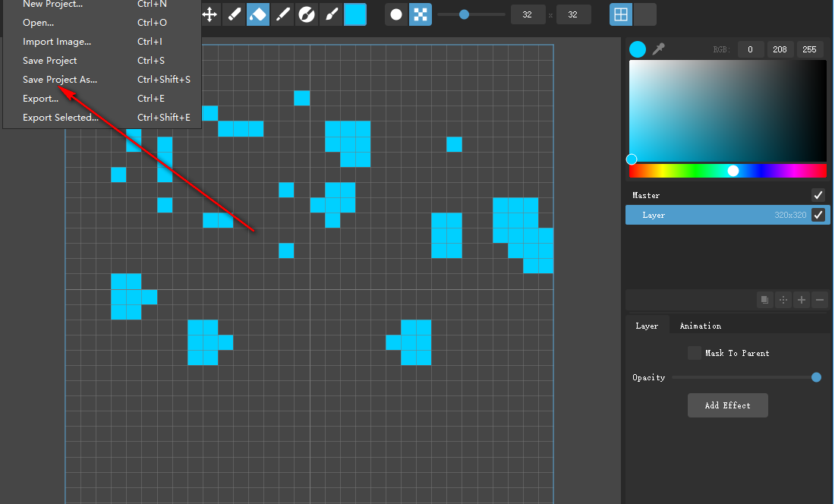Open the Eyedropper color picker
Screen dimensions: 835x504
coord(659,49)
